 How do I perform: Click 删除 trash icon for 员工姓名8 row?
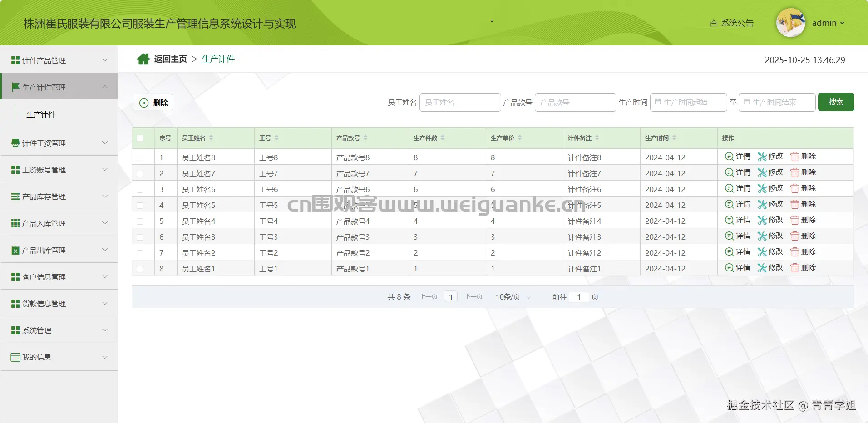coord(794,157)
